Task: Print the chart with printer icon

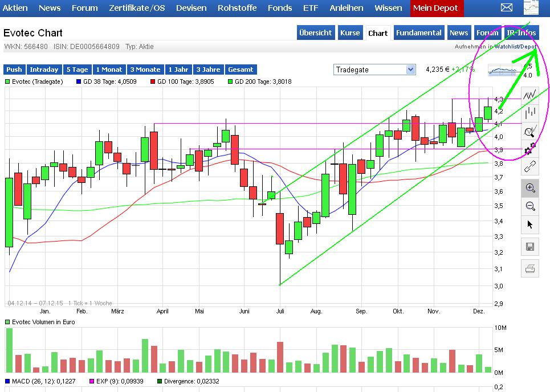Action: point(529,269)
